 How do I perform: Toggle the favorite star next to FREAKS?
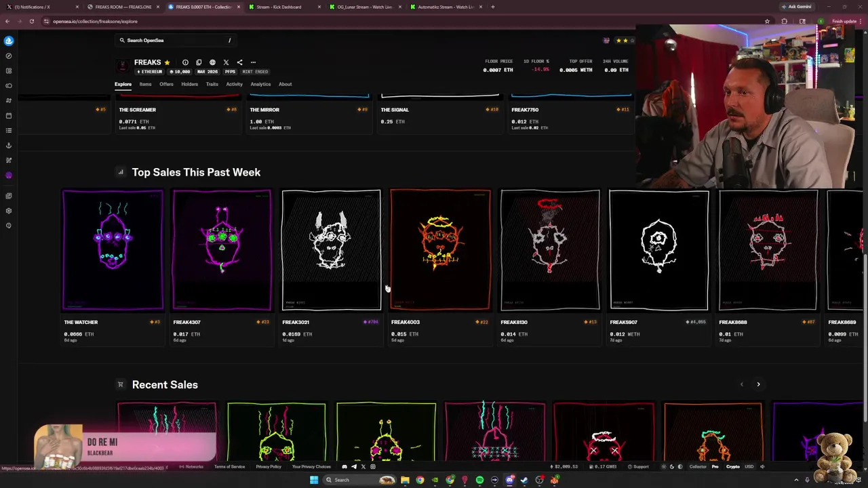coord(167,62)
